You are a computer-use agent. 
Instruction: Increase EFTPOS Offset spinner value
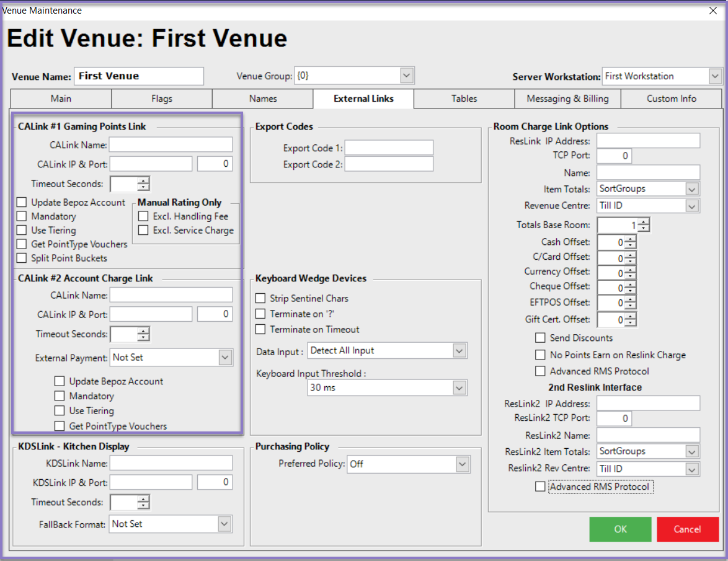631,299
